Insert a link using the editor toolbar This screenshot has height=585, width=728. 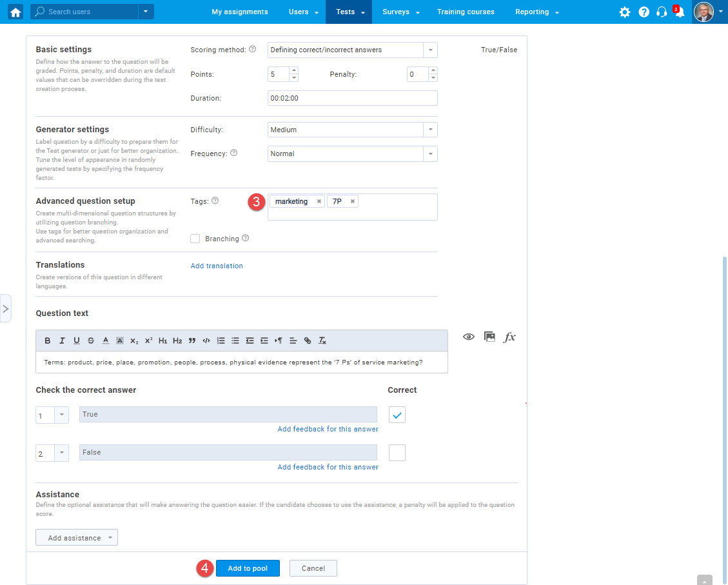point(307,340)
